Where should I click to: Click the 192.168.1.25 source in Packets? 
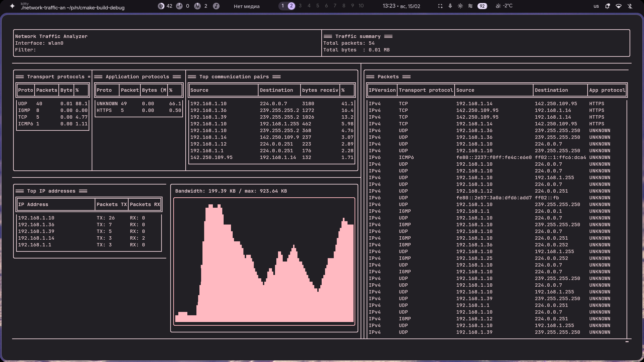click(474, 258)
